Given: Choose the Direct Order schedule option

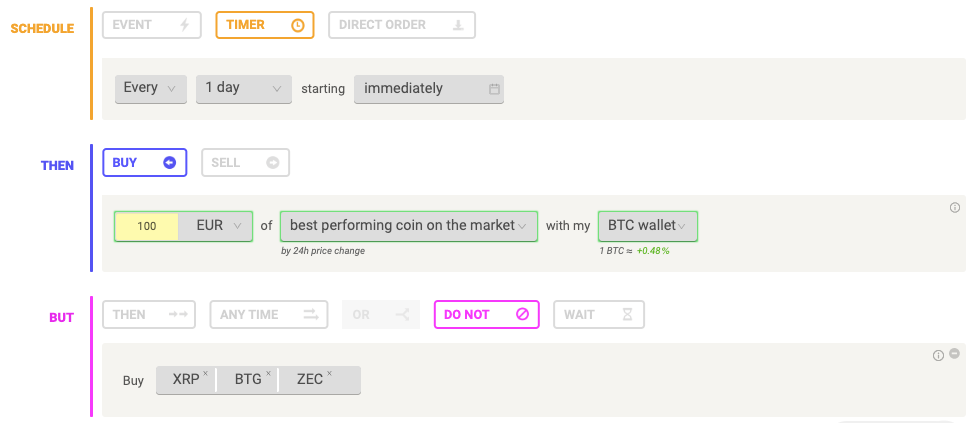Looking at the screenshot, I should pos(402,25).
